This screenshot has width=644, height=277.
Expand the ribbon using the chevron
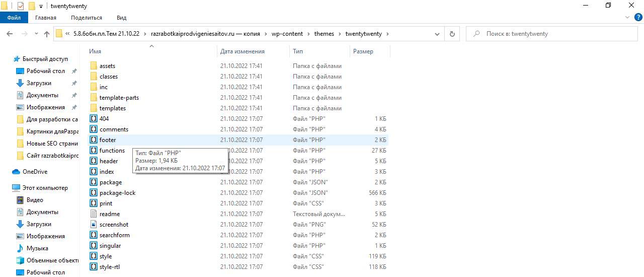(626, 18)
